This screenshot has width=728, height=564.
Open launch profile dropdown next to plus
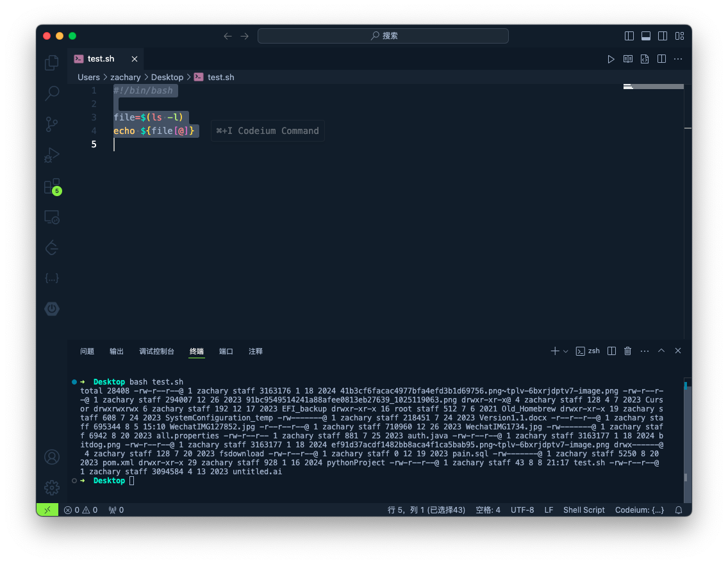point(565,351)
